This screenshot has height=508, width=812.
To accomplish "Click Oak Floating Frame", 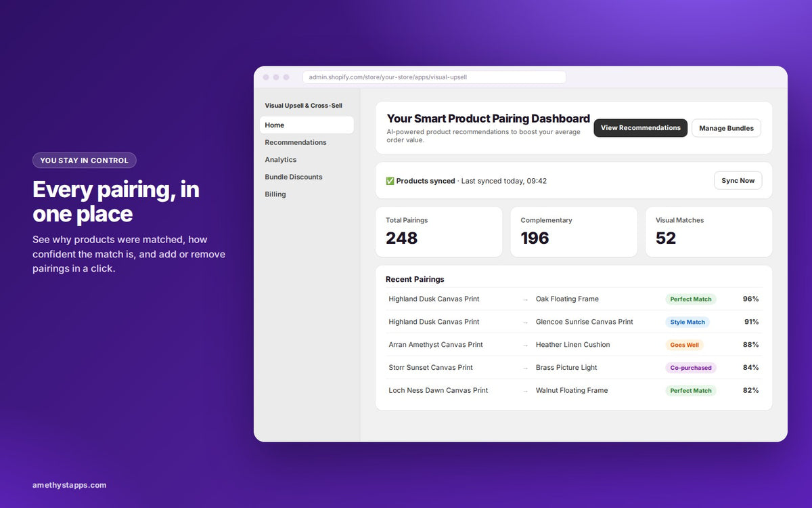I will pyautogui.click(x=567, y=299).
